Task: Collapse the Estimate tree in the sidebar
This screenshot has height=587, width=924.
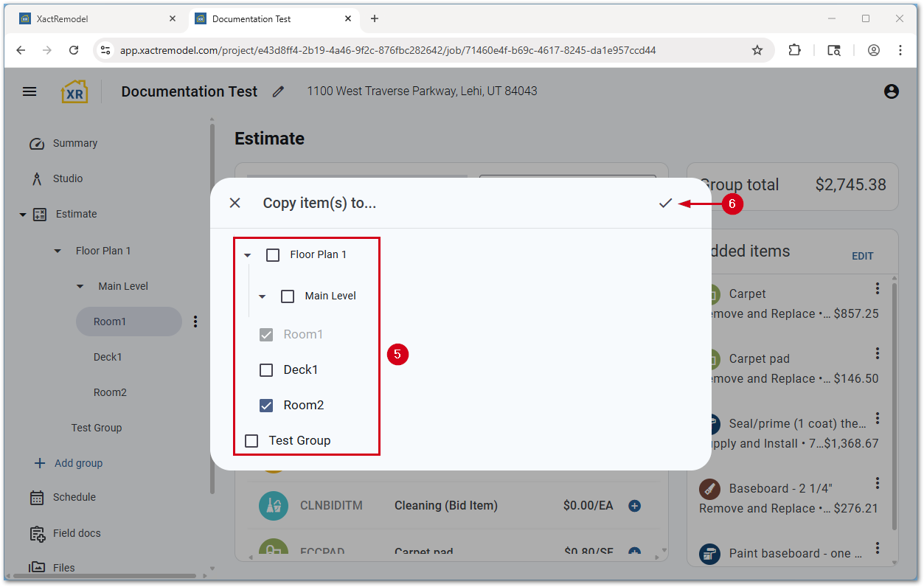Action: (x=23, y=214)
